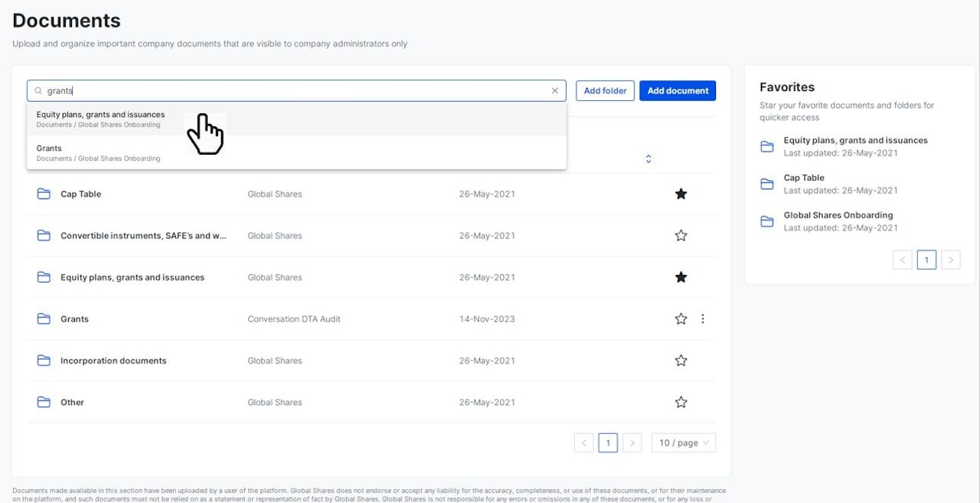This screenshot has height=503, width=980.
Task: Open Equity plans favorite in Favorites panel
Action: pyautogui.click(x=855, y=141)
